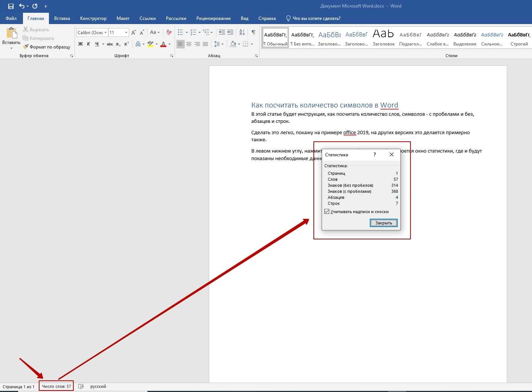Expand the Undo history dropdown arrow

(27, 6)
